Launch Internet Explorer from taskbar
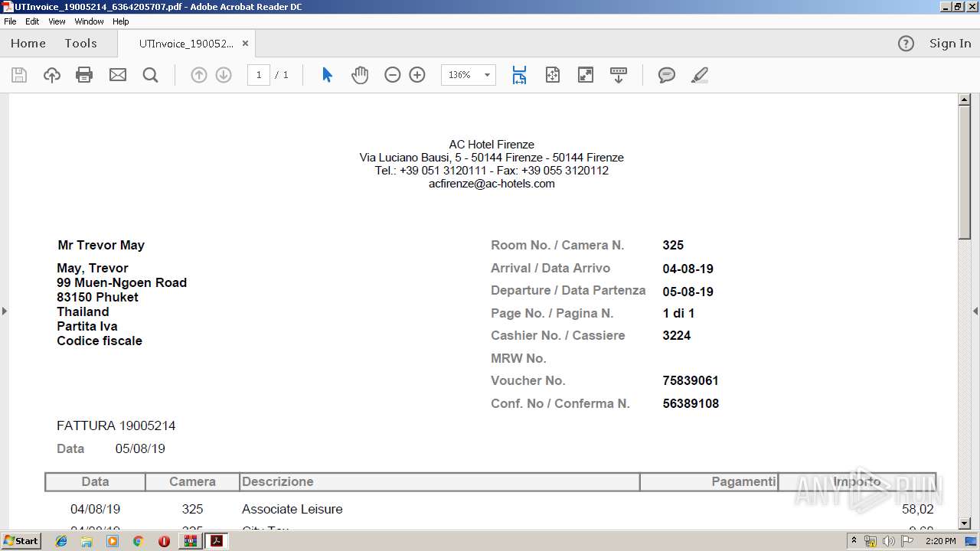980x551 pixels. click(x=61, y=541)
